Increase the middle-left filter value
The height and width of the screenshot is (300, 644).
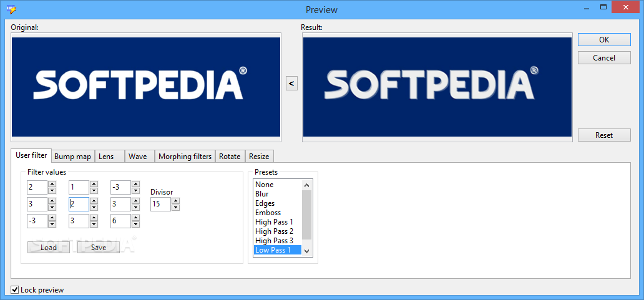click(52, 201)
